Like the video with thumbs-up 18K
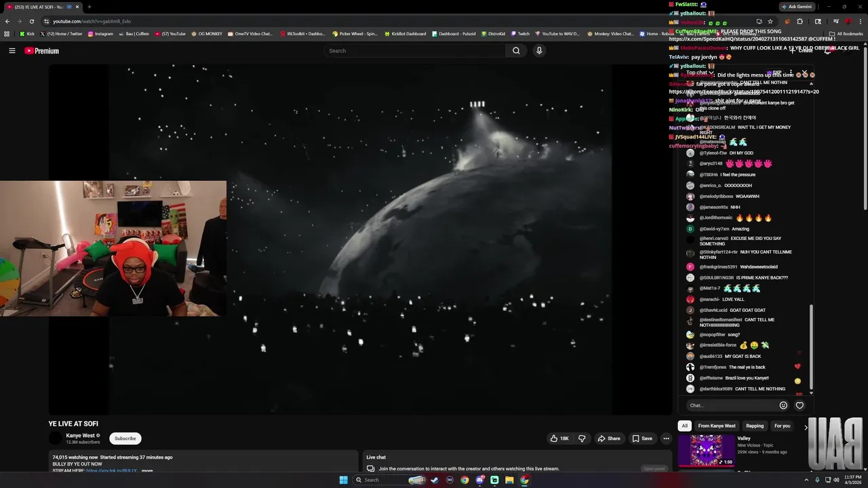868x488 pixels. [559, 439]
